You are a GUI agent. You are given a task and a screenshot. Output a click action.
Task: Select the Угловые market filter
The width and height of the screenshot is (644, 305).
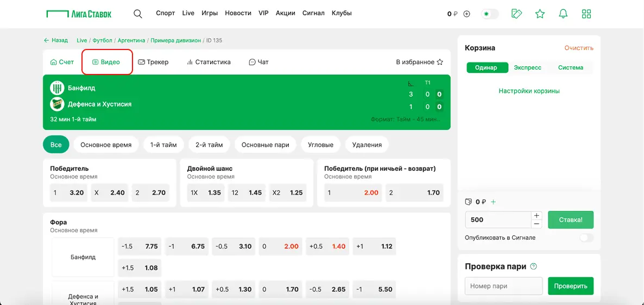tap(320, 145)
